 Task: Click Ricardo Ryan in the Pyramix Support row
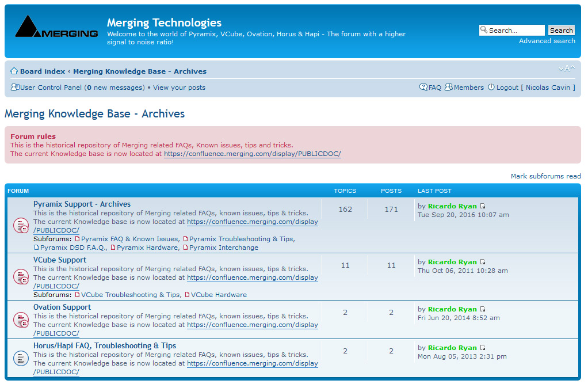point(452,206)
